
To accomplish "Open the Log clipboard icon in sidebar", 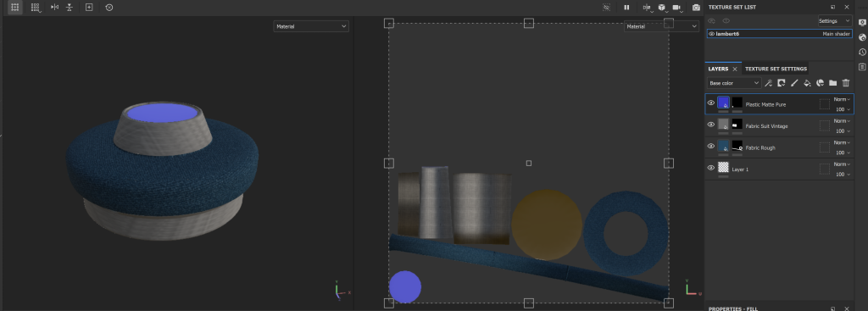I will (x=862, y=67).
